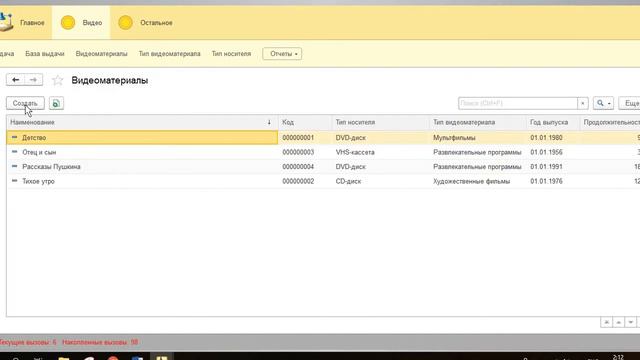The image size is (640, 360).
Task: Sort by Код column header
Action: tap(304, 122)
